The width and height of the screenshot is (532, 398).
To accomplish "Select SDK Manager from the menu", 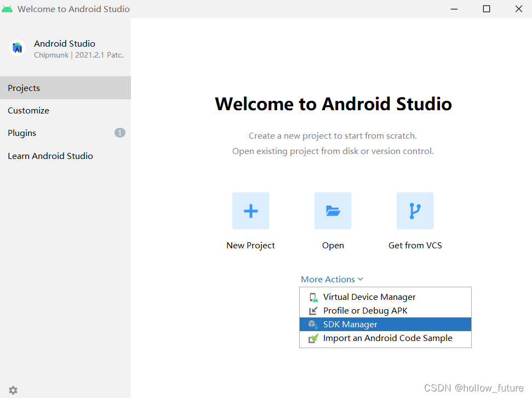I will (385, 325).
